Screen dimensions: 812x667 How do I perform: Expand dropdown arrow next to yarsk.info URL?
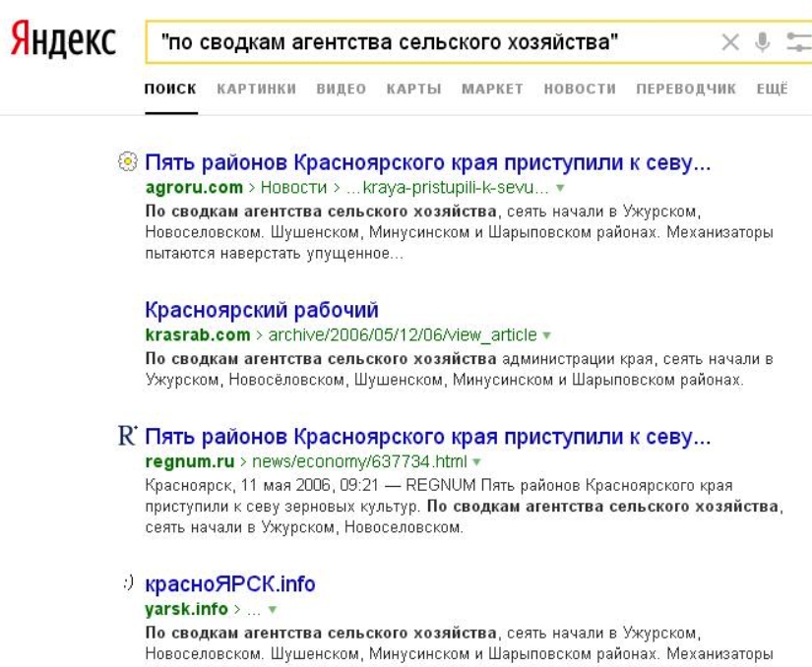(x=272, y=610)
